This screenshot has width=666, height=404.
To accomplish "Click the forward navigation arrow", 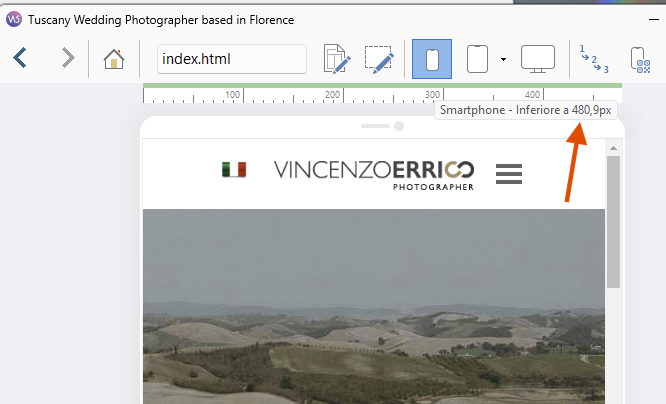I will pos(67,59).
